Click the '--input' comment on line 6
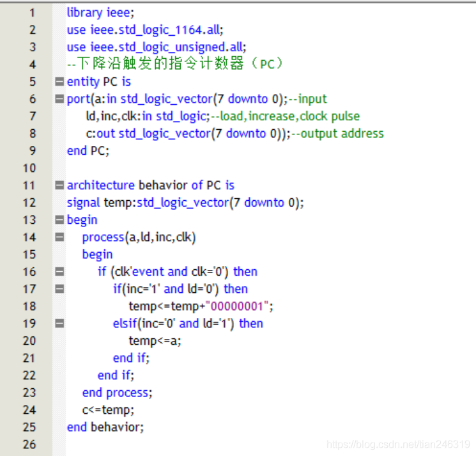The width and height of the screenshot is (476, 456). [x=307, y=99]
